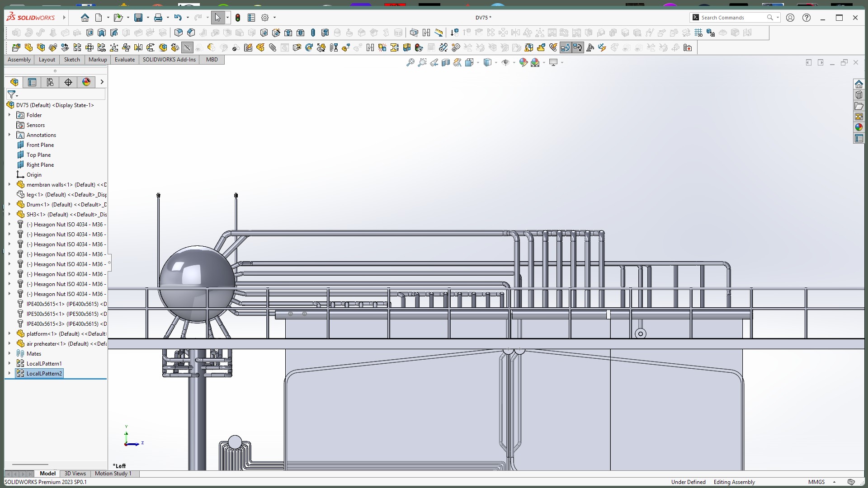Click the feature tree horizontal scrollbar
The height and width of the screenshot is (488, 868).
pyautogui.click(x=30, y=464)
